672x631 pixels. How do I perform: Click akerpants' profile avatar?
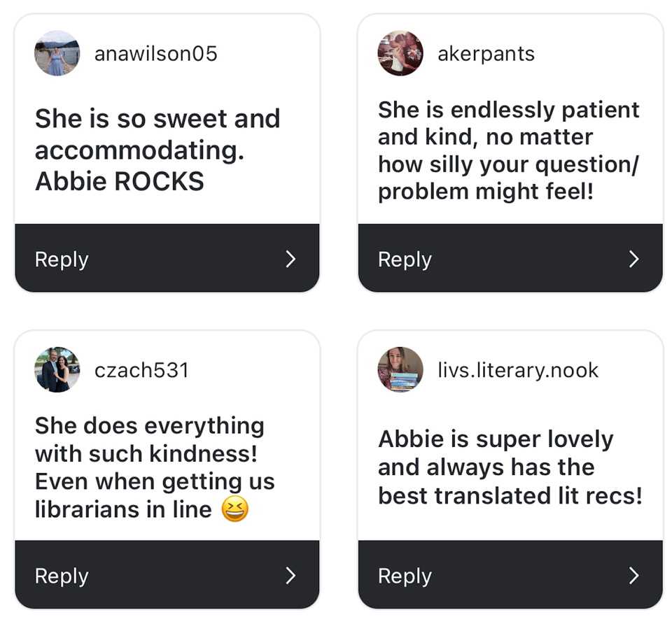point(400,53)
